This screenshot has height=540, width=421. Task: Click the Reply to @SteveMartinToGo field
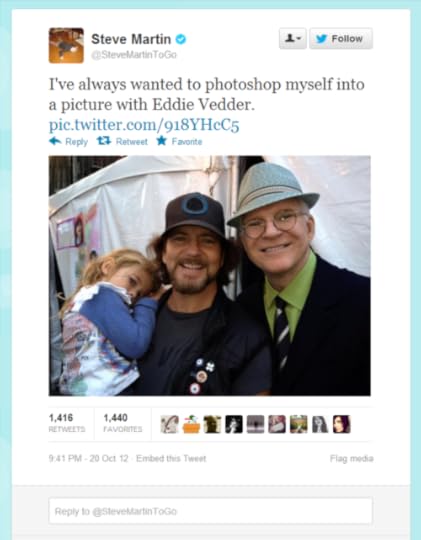coord(210,511)
